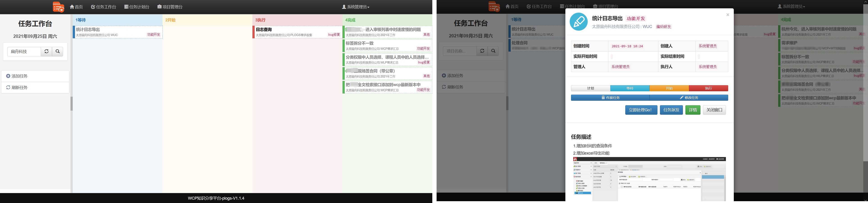868x203 pixels.
Task: Click 系统管理员 in the 执行人 row
Action: [x=708, y=67]
